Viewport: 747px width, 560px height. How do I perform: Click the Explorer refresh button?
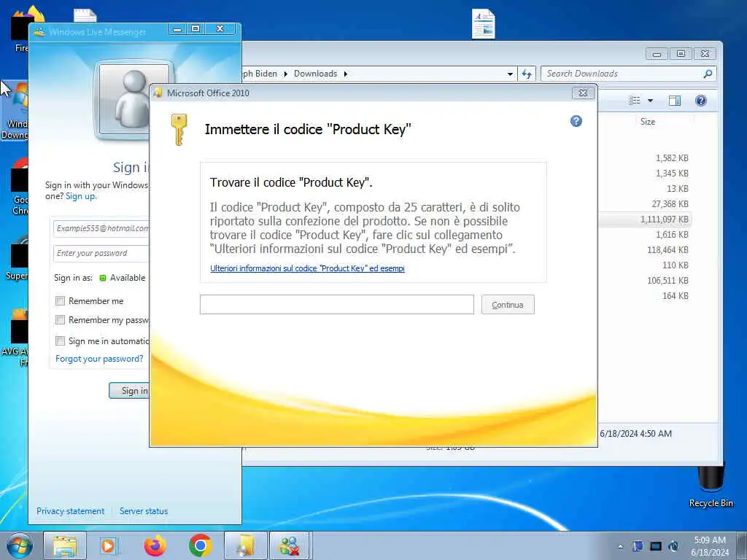click(527, 74)
